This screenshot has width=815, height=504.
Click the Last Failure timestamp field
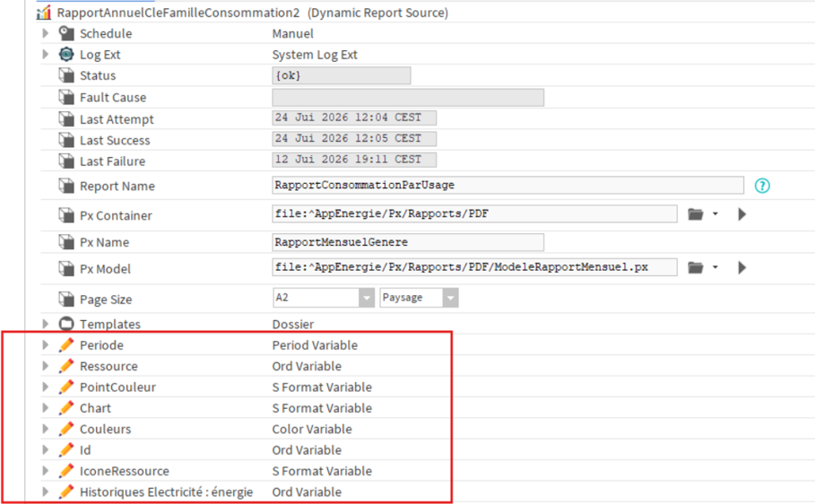354,160
